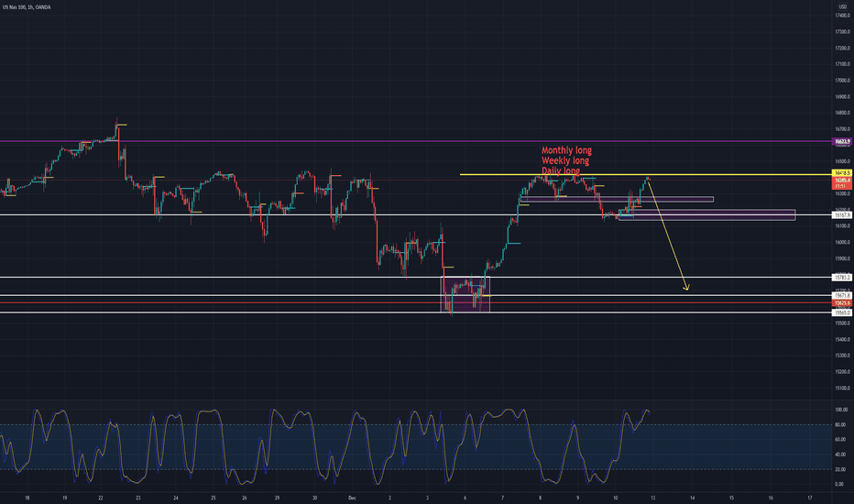Select the shaded rectangle around 6 Dec lows

tap(465, 294)
